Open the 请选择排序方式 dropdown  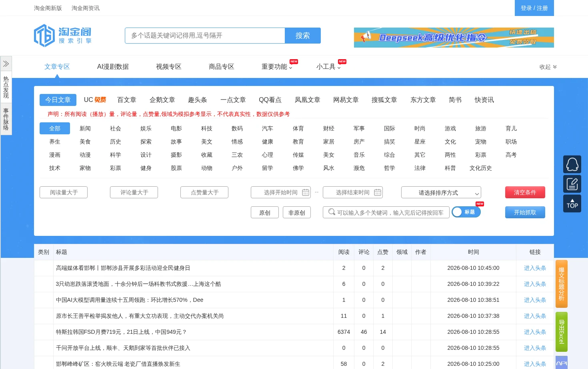441,192
